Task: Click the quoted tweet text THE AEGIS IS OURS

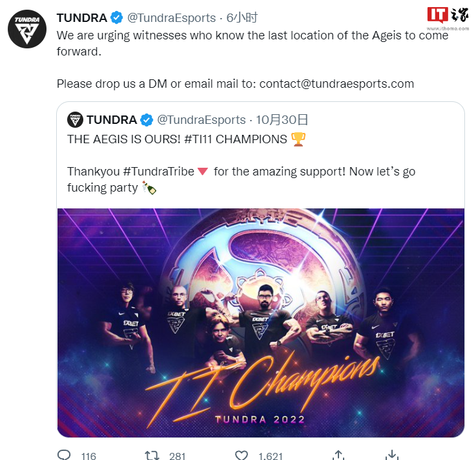Action: (x=124, y=139)
